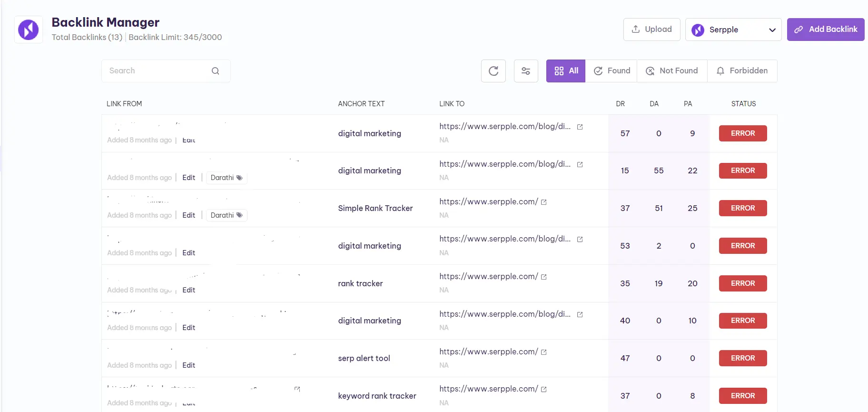Click ERROR status for Simple Rank Tracker
The width and height of the screenshot is (868, 412).
[743, 208]
